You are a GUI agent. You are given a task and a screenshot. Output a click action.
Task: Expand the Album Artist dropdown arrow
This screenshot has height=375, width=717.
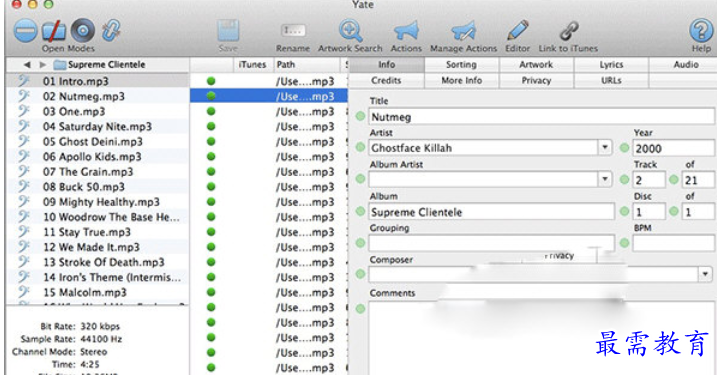(x=605, y=179)
